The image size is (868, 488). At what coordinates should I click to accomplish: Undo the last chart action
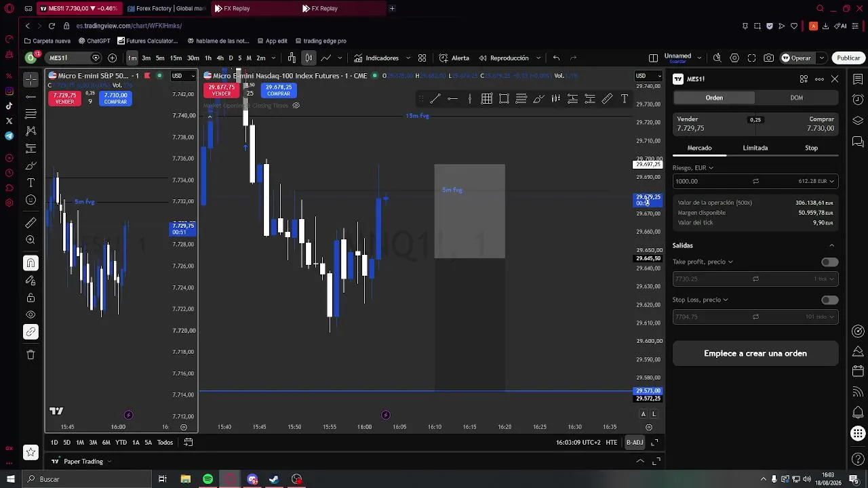tap(556, 58)
